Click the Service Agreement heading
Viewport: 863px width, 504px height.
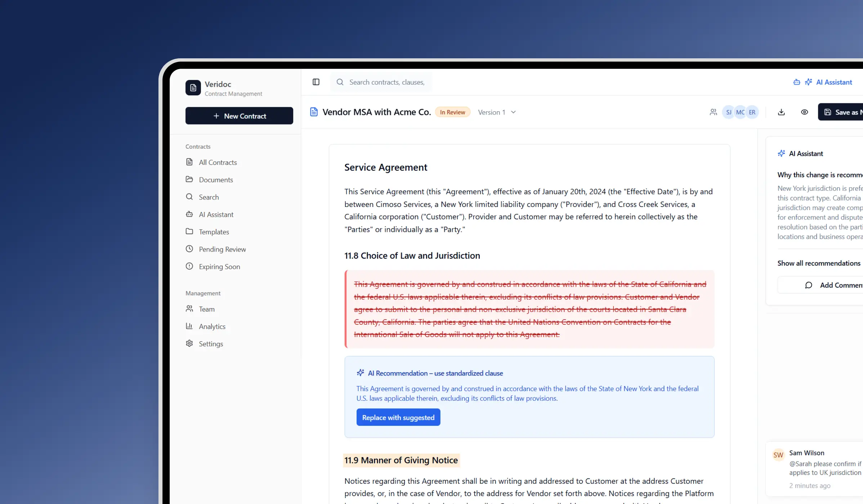pos(386,167)
